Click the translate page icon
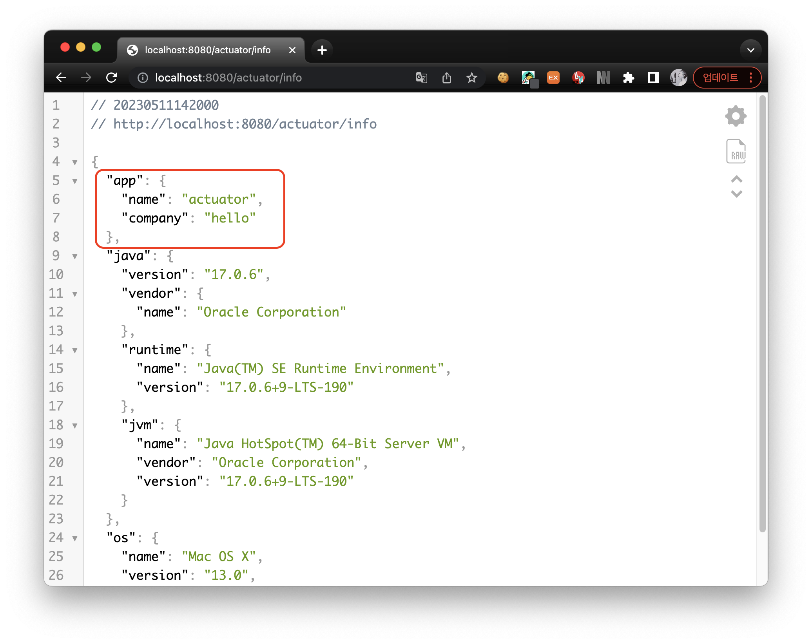 [x=421, y=78]
